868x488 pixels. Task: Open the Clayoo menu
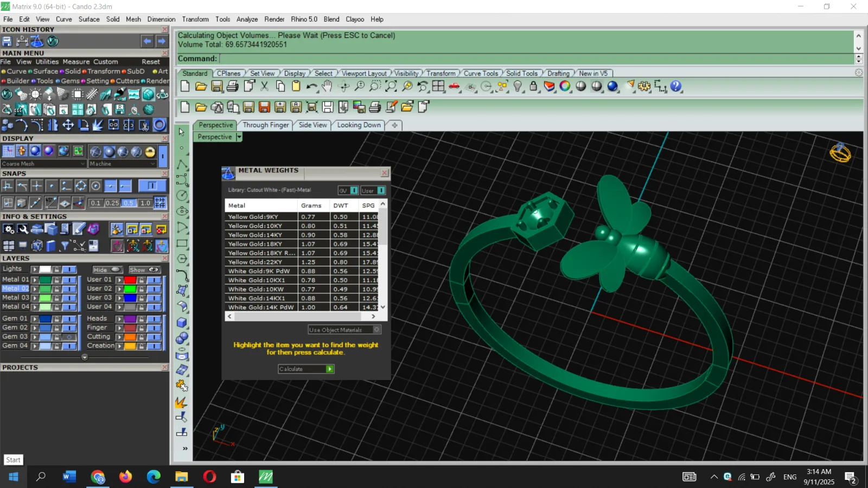click(355, 19)
